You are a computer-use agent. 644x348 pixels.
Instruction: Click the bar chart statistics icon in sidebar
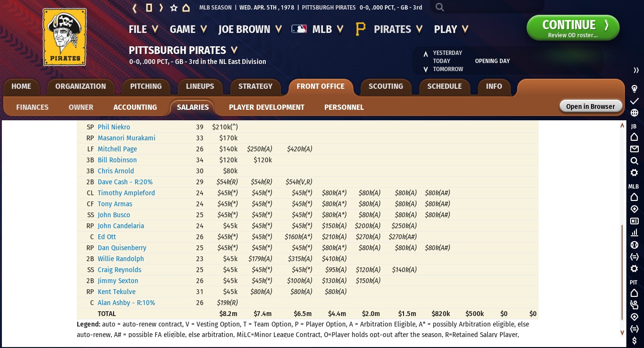coord(634,233)
